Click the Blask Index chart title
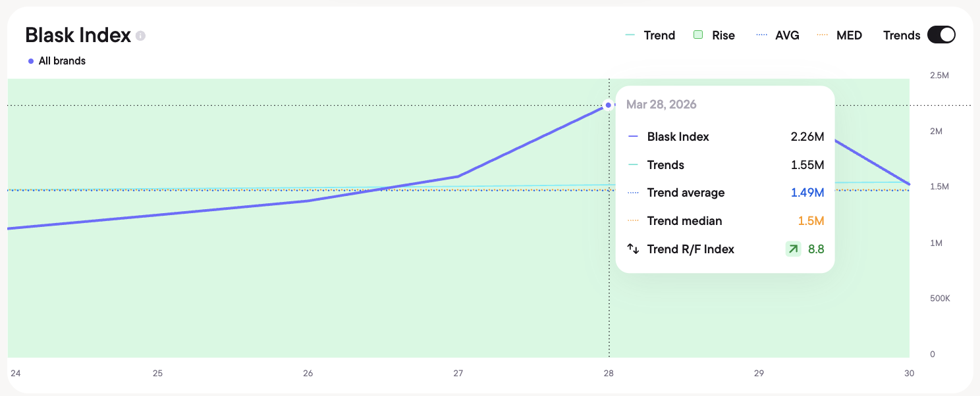 78,35
